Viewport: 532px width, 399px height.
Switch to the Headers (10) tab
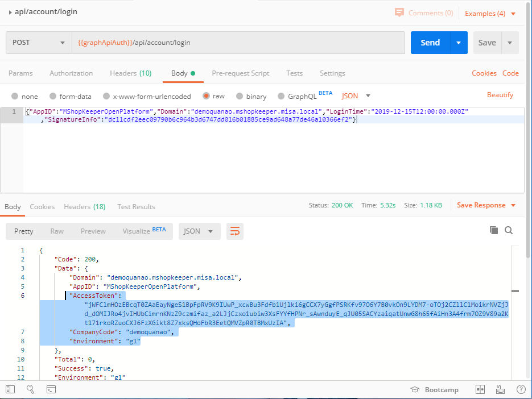pos(131,73)
